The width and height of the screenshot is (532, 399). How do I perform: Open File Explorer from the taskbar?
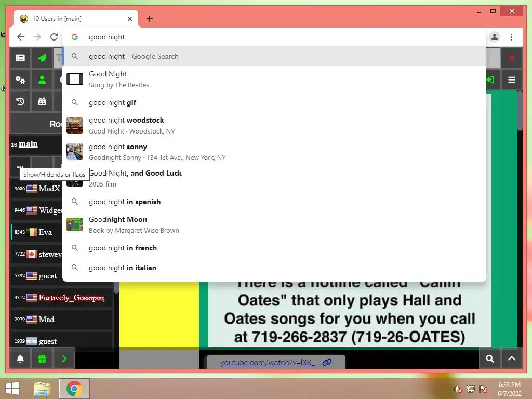42,389
